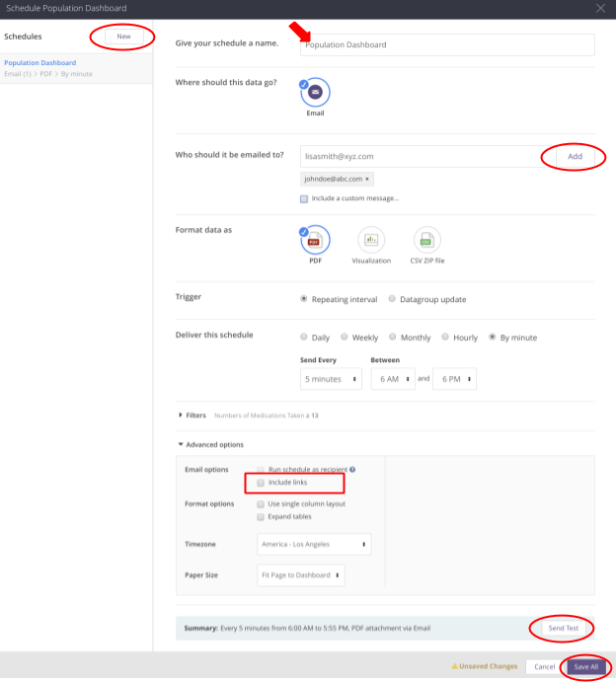Select Population Dashboard schedule in sidebar
The width and height of the screenshot is (616, 682).
click(40, 63)
